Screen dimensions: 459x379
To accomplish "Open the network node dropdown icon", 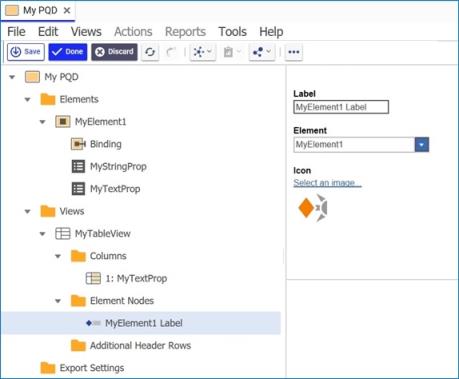I will (x=203, y=52).
